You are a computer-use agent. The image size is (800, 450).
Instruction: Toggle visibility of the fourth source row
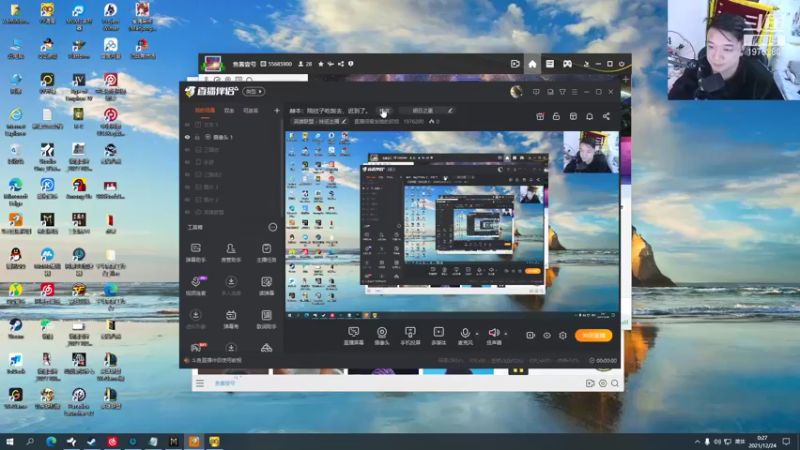[187, 162]
